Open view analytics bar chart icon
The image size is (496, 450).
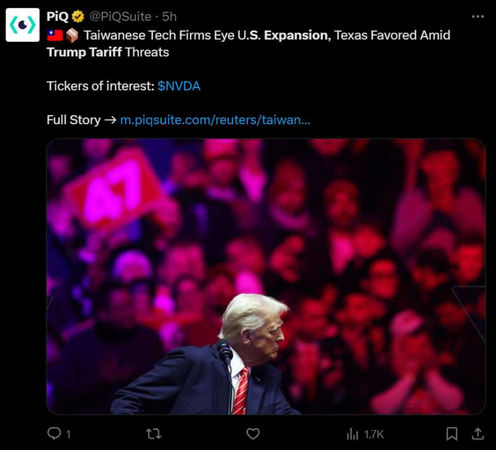[352, 434]
